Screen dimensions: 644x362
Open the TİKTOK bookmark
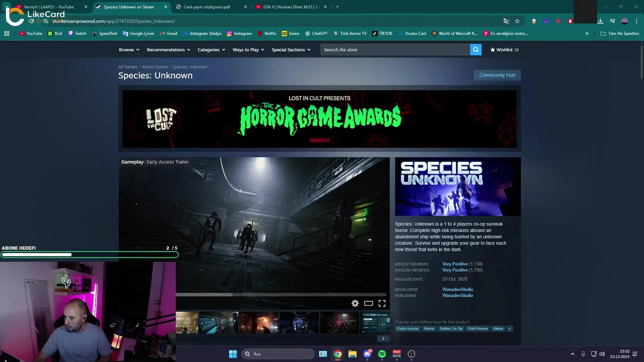382,34
